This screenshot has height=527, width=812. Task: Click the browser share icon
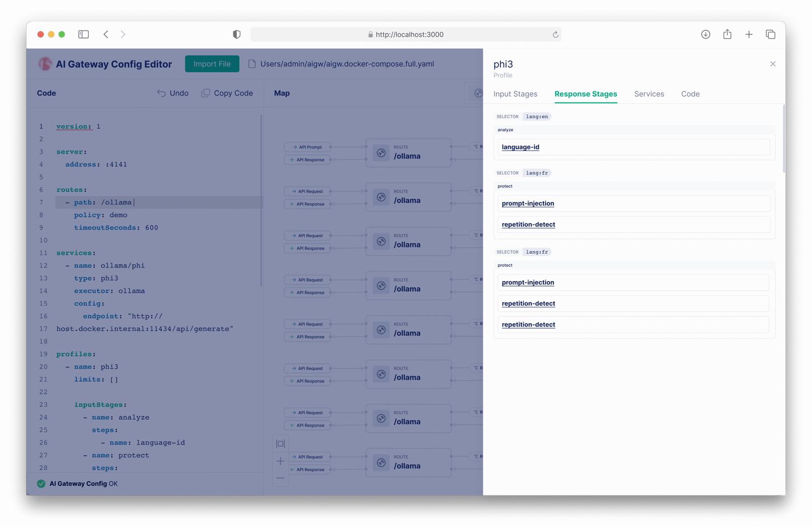727,34
